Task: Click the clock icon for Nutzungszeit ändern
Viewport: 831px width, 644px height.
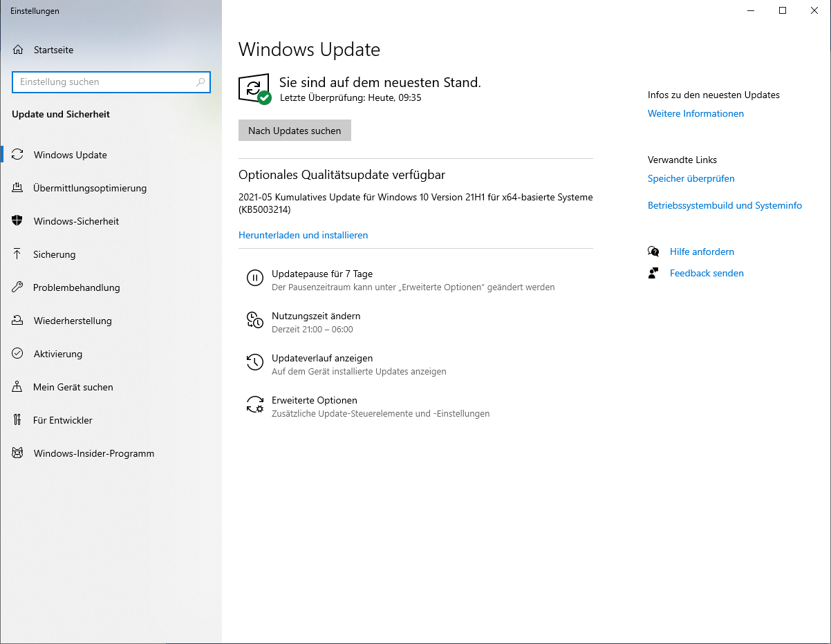Action: click(x=255, y=320)
